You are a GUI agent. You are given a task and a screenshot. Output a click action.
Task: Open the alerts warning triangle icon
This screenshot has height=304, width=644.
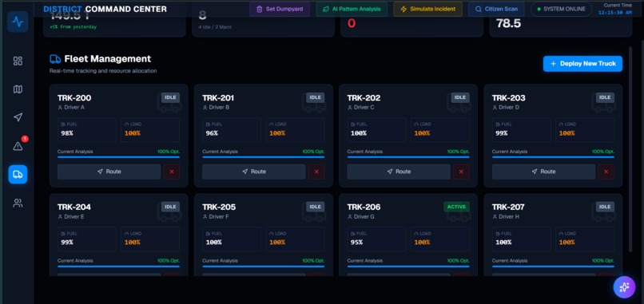[18, 146]
